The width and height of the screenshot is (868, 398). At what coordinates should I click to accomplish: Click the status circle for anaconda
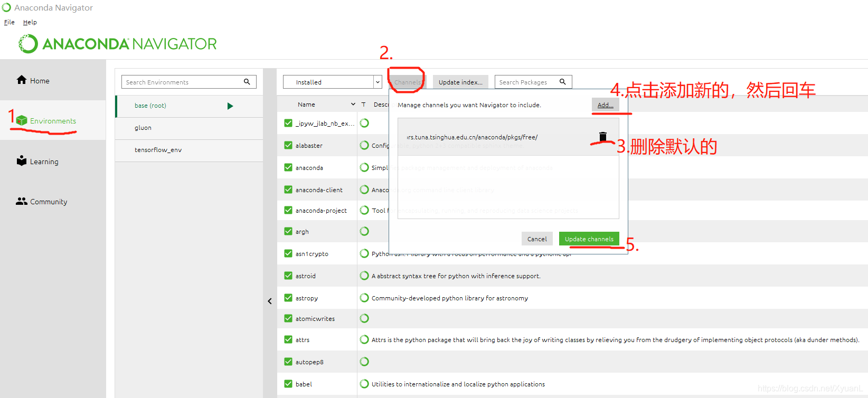pos(364,167)
